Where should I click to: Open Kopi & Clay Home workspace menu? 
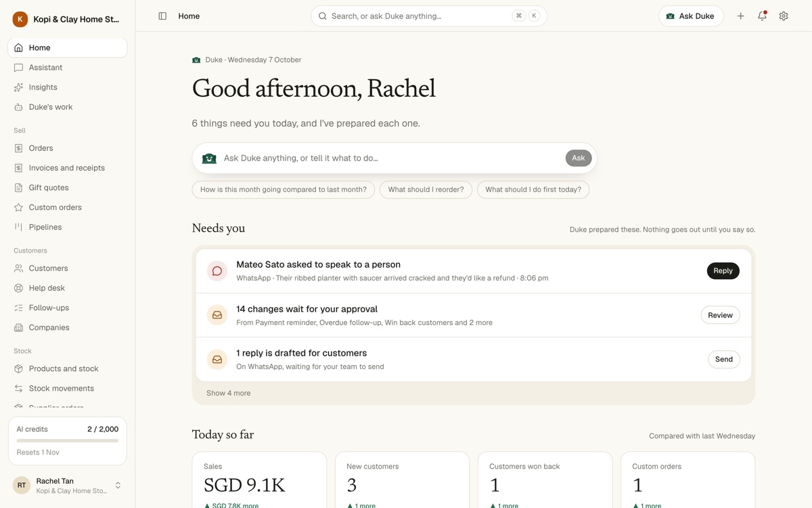(68, 19)
